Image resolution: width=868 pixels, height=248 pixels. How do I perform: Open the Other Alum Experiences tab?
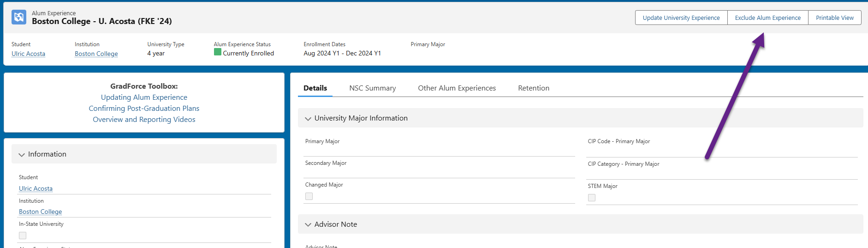click(x=457, y=88)
